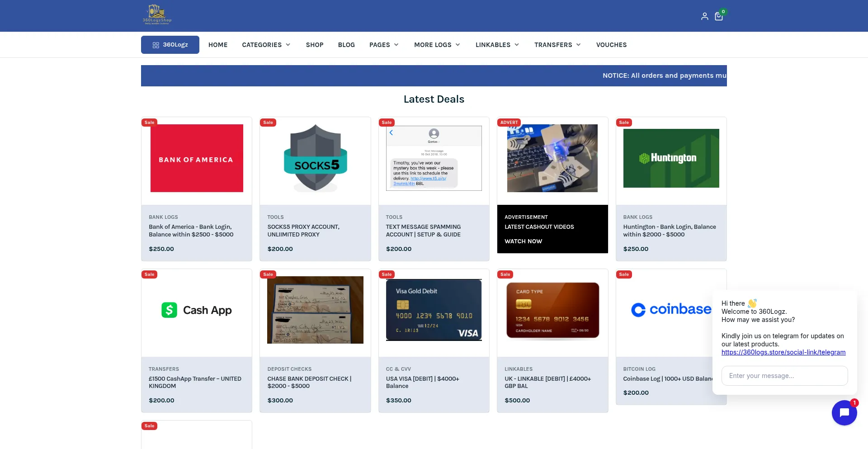Viewport: 868px width, 449px height.
Task: Click the 360LogzShop logo in the header
Action: coord(157,14)
